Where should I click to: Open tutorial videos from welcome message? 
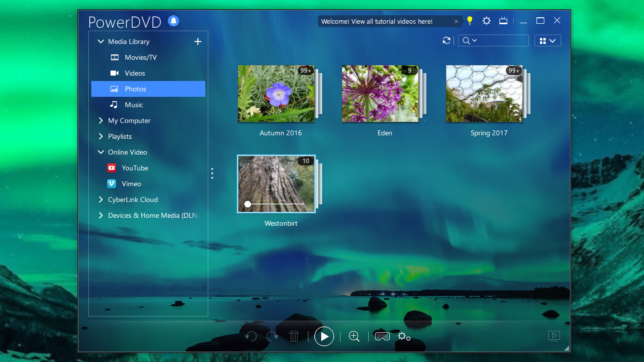pos(377,22)
